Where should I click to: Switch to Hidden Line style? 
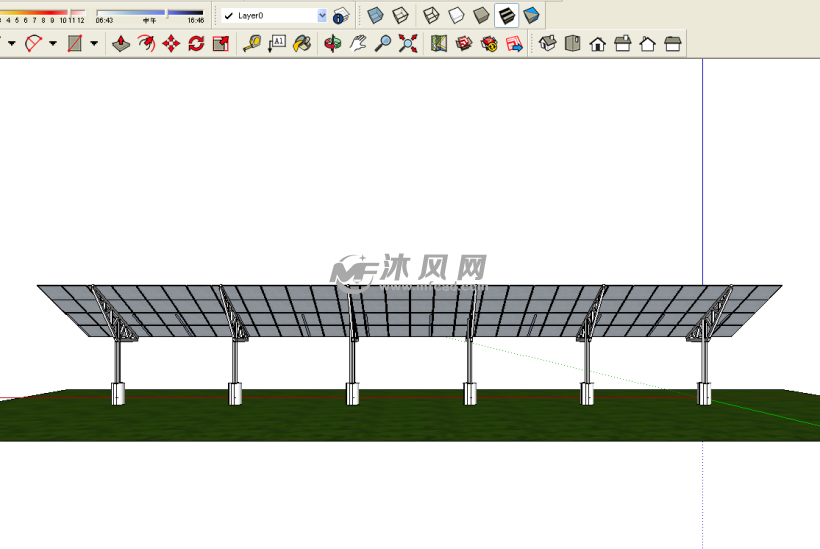point(456,16)
